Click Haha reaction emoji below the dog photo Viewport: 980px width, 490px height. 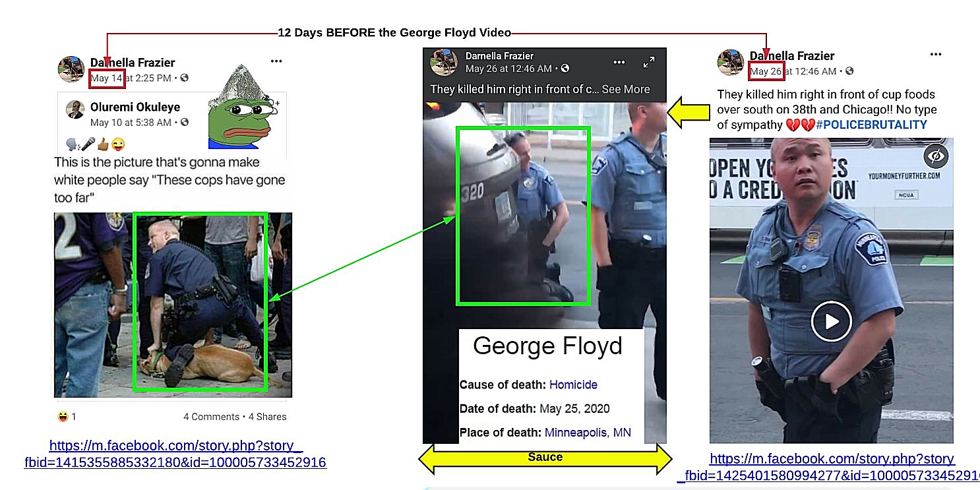click(x=63, y=416)
